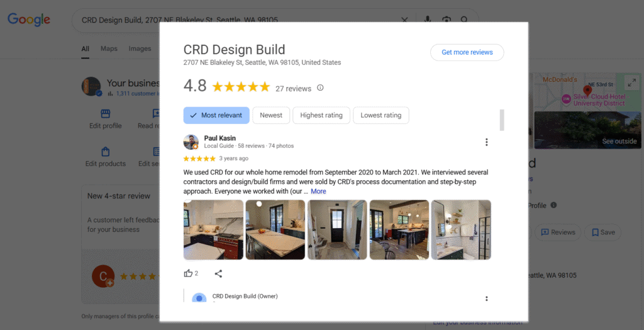Sort reviews by Lowest rating
Image resolution: width=644 pixels, height=330 pixels.
[x=380, y=115]
